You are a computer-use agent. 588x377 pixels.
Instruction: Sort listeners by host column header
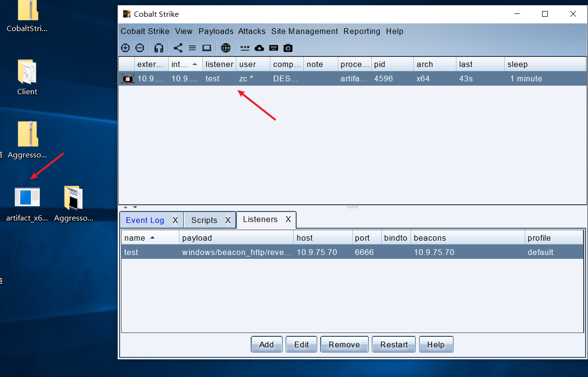323,238
